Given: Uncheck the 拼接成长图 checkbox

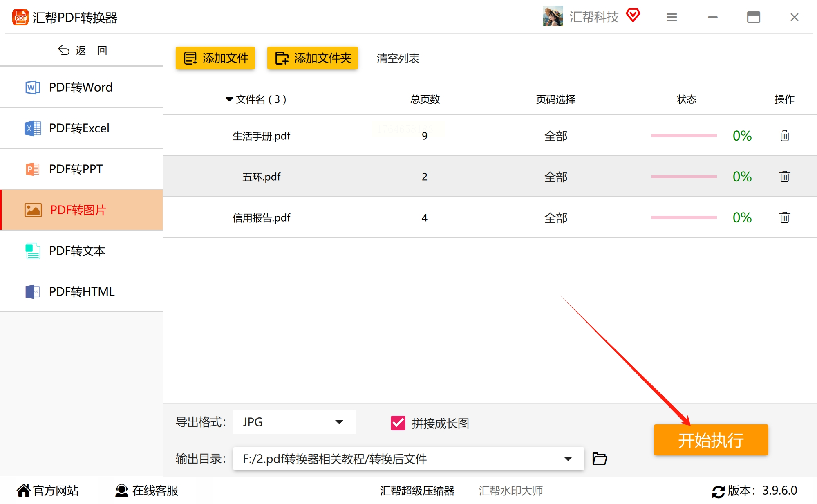Looking at the screenshot, I should [398, 423].
